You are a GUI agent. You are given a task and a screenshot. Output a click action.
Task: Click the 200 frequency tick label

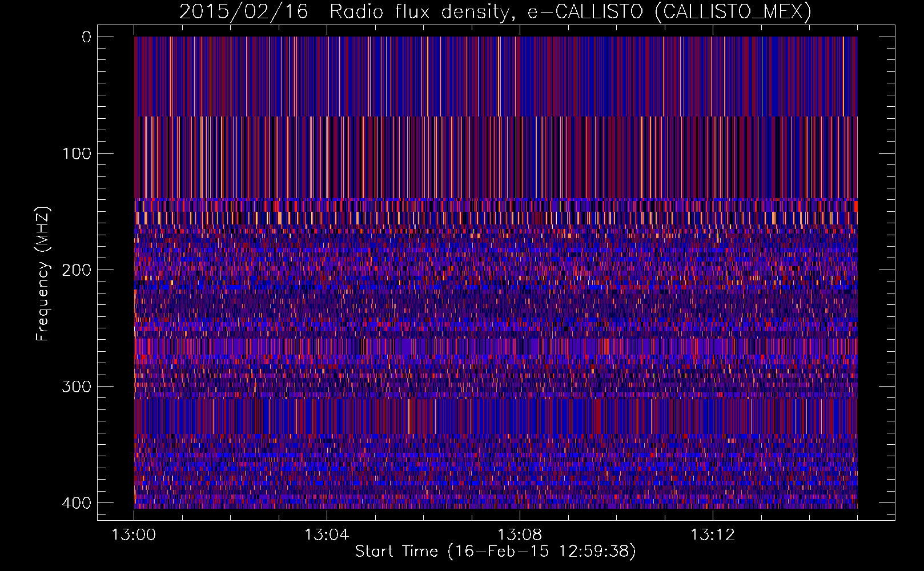coord(76,270)
